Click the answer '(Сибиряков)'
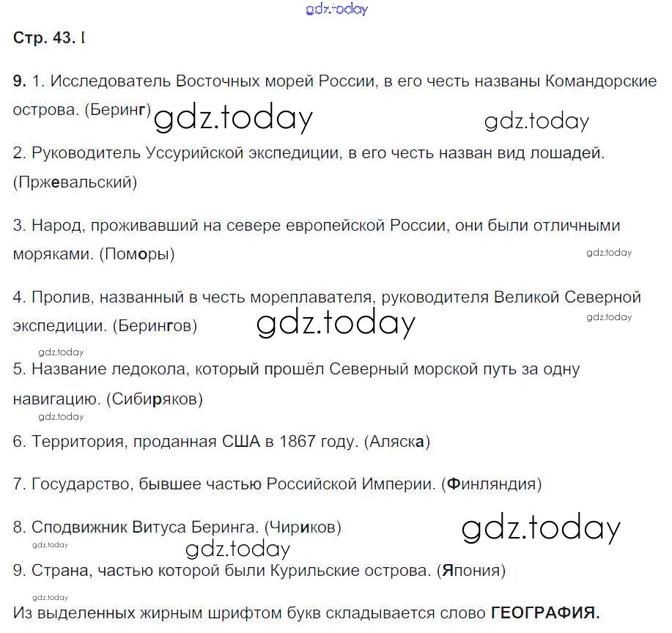This screenshot has height=633, width=672. click(154, 399)
